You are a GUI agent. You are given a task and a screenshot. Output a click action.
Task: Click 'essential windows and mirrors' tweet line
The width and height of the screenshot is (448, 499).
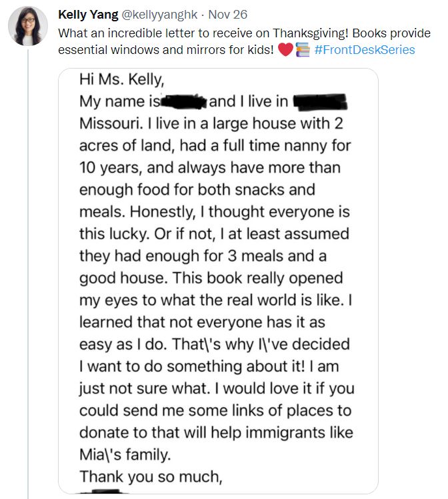coord(164,50)
